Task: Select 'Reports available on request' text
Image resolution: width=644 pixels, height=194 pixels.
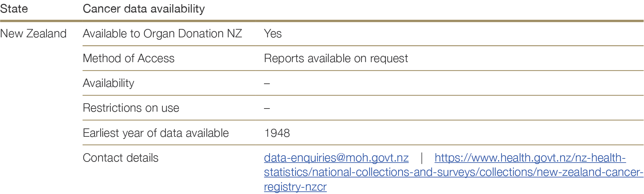Action: [336, 59]
